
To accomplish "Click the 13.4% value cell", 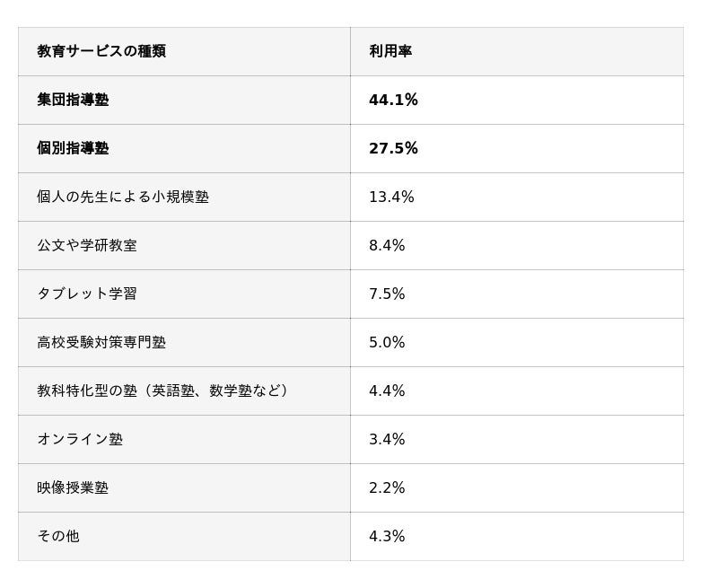I will (x=391, y=197).
